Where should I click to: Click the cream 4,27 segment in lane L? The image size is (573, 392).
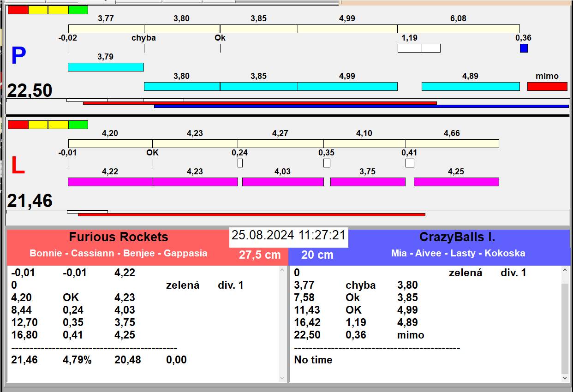click(281, 143)
